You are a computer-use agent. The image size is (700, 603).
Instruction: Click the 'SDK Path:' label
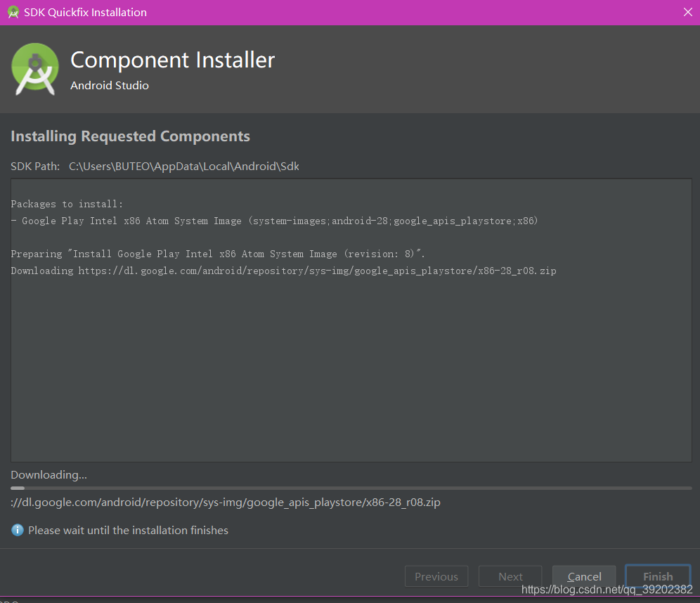35,166
